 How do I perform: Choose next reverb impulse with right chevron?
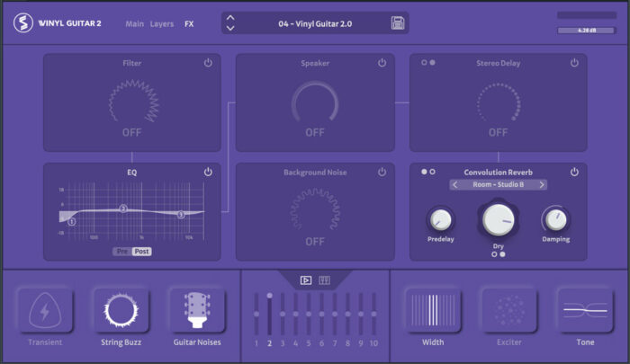click(x=542, y=184)
